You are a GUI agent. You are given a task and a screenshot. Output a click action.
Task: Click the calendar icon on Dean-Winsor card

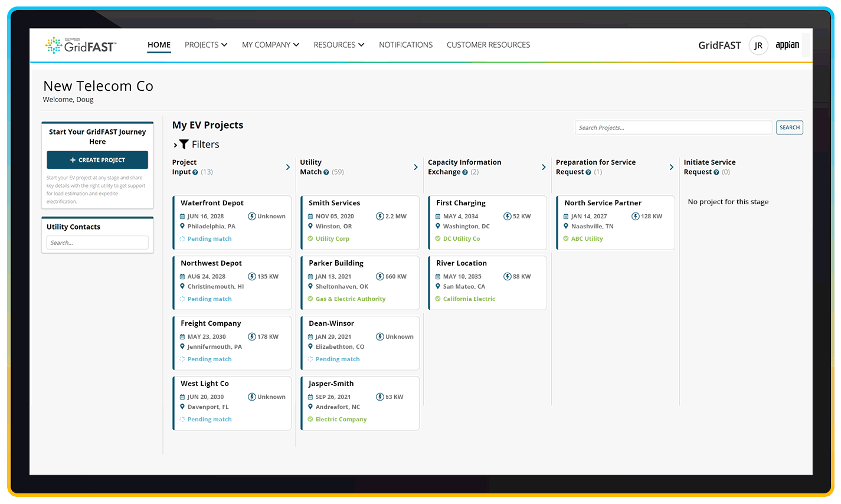pyautogui.click(x=310, y=337)
